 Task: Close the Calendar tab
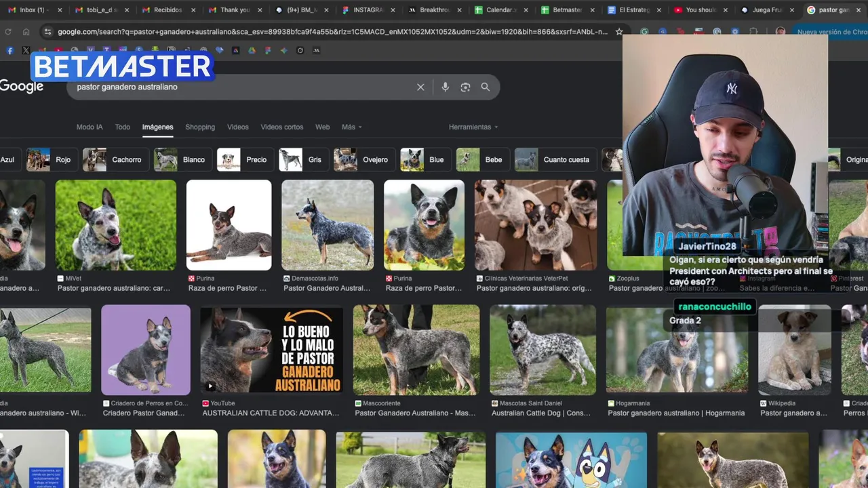click(x=527, y=10)
